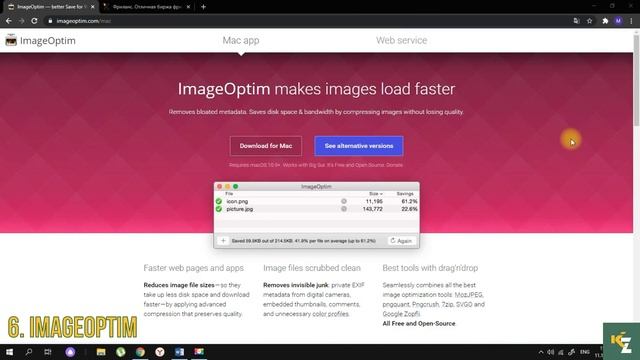This screenshot has height=360, width=640.
Task: Open the SVGO link
Action: [x=464, y=304]
